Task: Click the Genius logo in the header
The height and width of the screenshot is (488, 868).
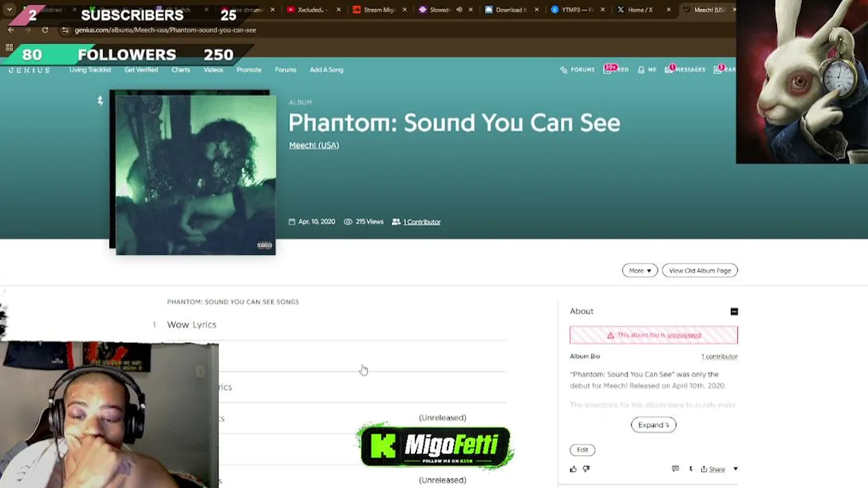Action: (29, 70)
